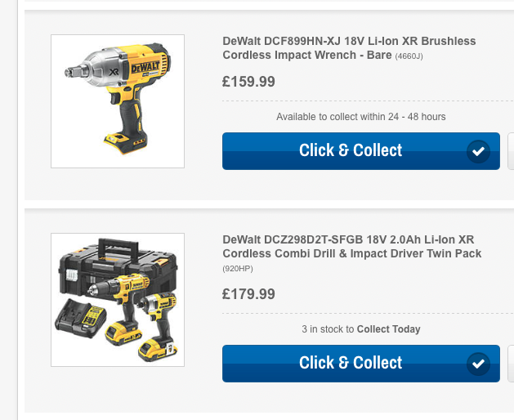Click the product code 4660J

coord(409,56)
